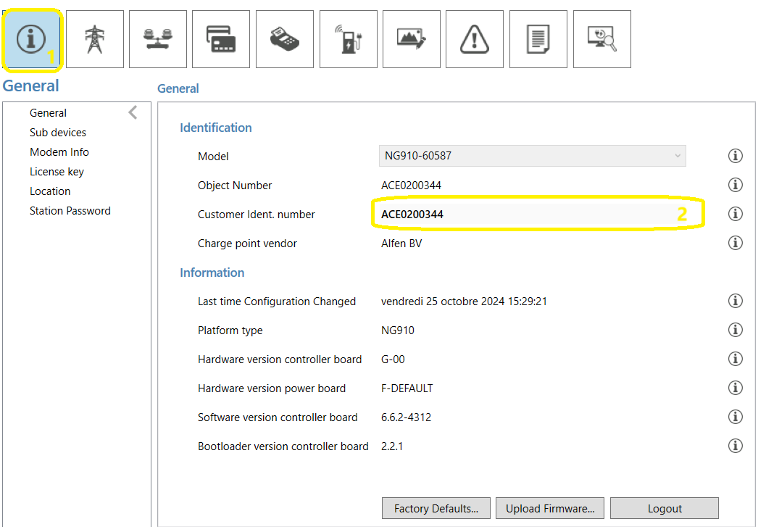Click the info icon beside Model
The height and width of the screenshot is (532, 758).
tap(735, 155)
